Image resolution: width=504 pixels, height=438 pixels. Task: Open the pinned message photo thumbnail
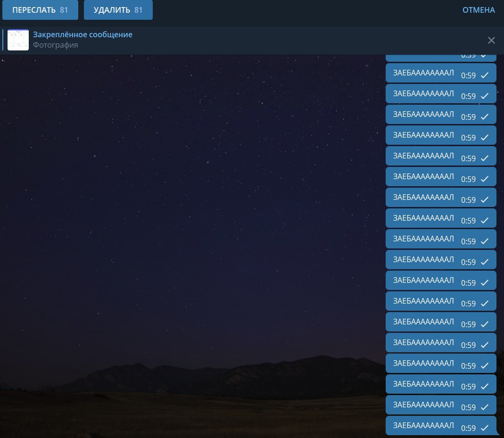tap(18, 40)
